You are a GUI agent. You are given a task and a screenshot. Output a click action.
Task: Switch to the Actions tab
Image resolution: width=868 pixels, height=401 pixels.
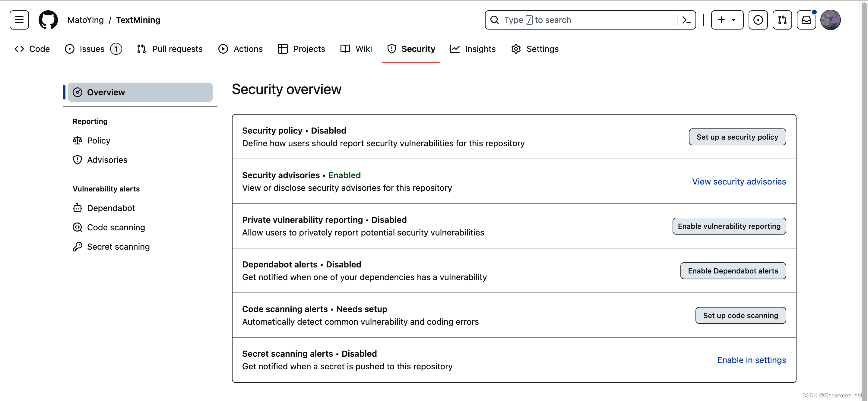point(241,49)
